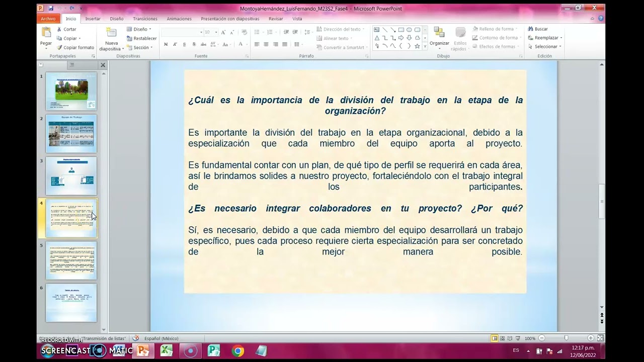644x362 pixels.
Task: Open Presentación con diapositivas tab
Action: tap(230, 19)
